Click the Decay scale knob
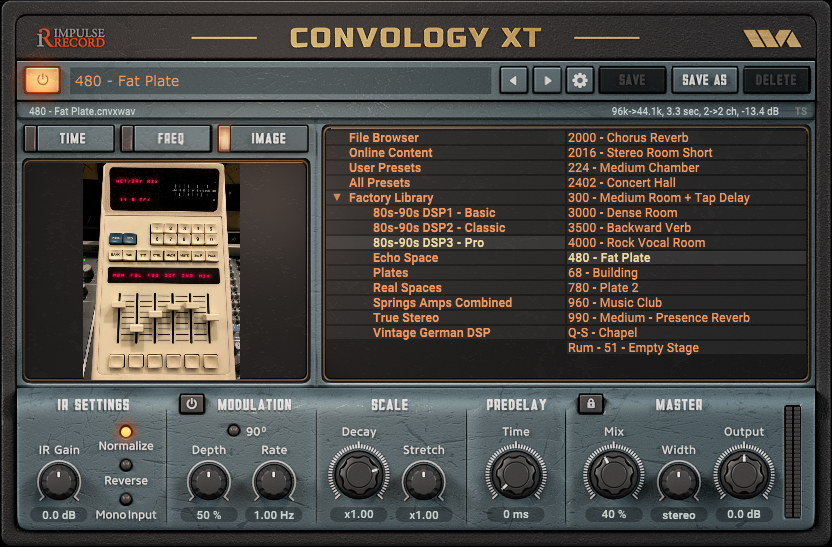The image size is (832, 547). 359,474
